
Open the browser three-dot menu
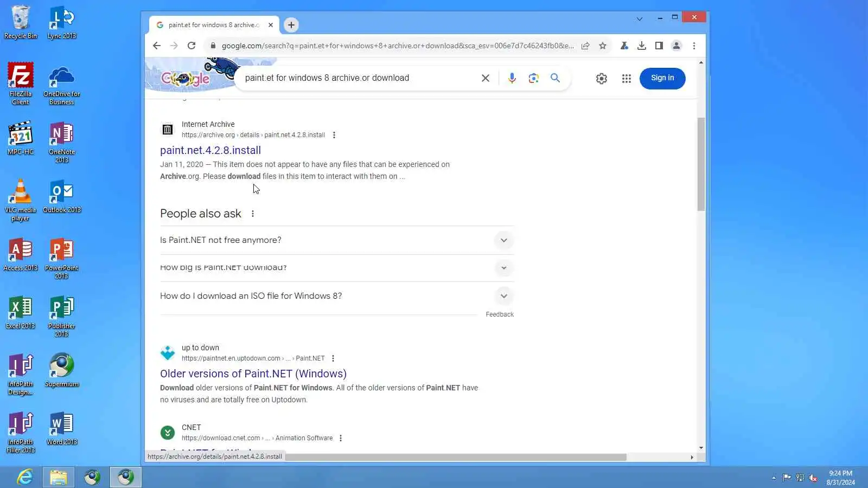(x=694, y=46)
